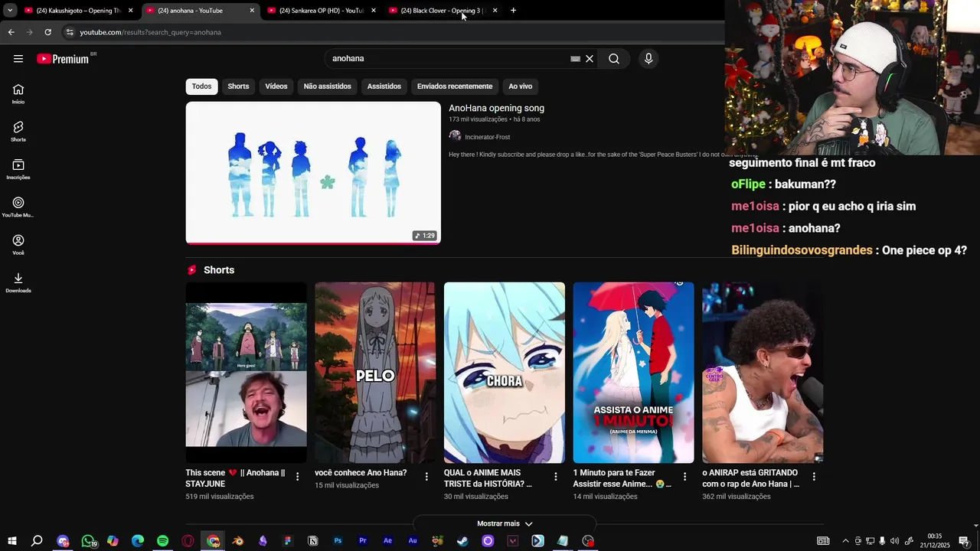Screen dimensions: 980x551
Task: Open options for This scene Anohana short
Action: [298, 476]
